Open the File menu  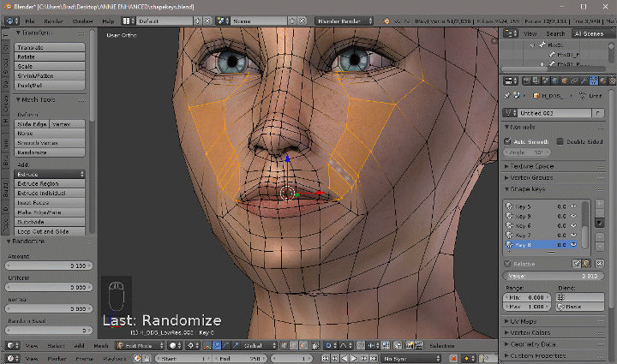click(30, 19)
